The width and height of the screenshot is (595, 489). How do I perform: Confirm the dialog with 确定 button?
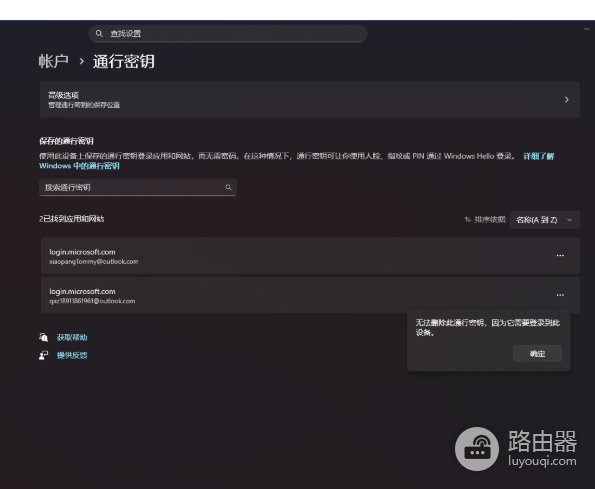[537, 354]
